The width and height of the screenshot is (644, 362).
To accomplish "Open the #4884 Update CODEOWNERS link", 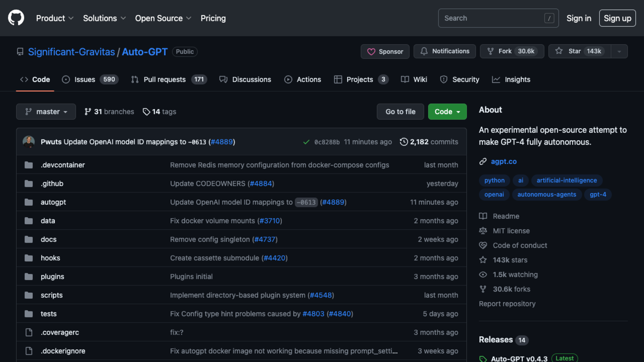I will 261,183.
